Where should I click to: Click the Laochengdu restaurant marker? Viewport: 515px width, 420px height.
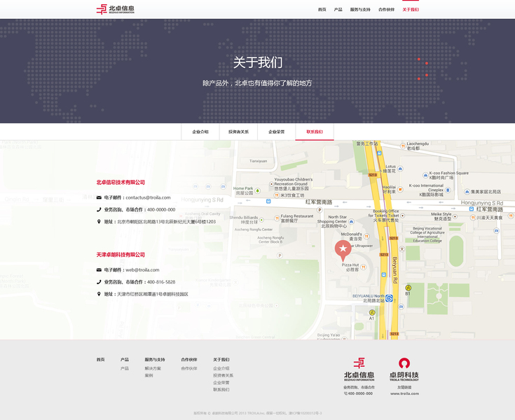coord(403,146)
